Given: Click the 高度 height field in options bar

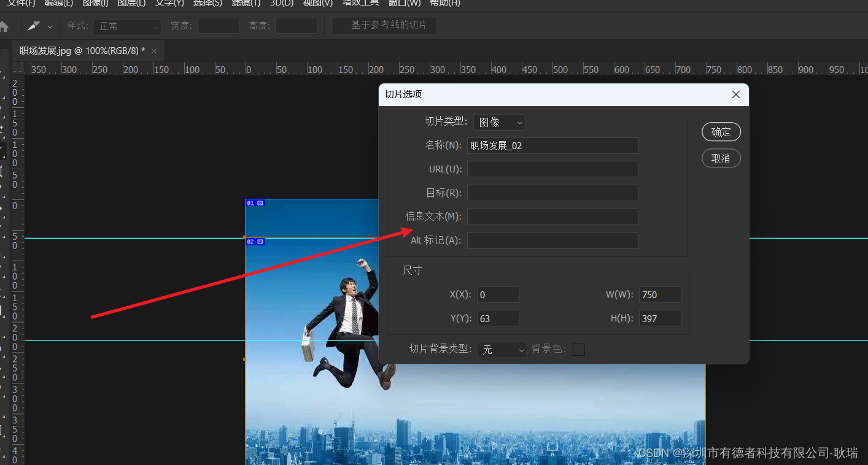Looking at the screenshot, I should click(296, 26).
